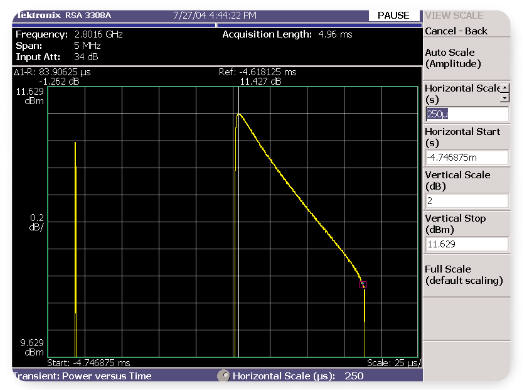
Task: Click the Span value 5 MHz
Action: [87, 46]
